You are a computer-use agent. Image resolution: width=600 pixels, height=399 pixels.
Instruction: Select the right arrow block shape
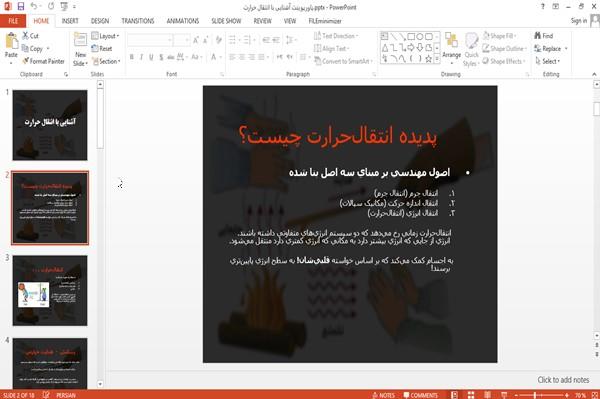(411, 48)
